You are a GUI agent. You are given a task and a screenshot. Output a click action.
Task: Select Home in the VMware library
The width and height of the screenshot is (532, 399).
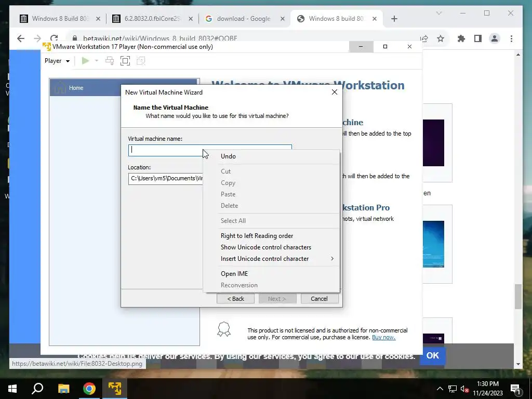click(76, 88)
